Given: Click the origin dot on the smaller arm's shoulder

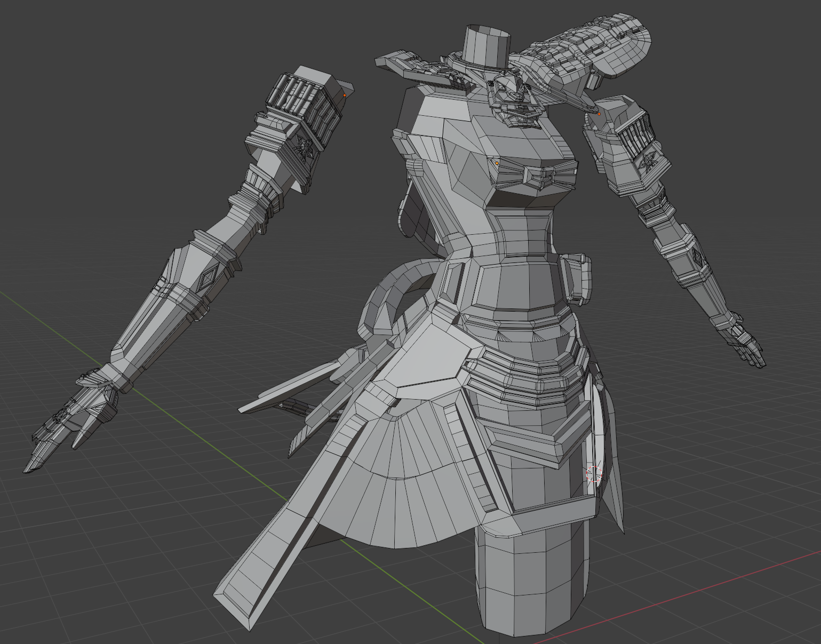Looking at the screenshot, I should click(599, 114).
